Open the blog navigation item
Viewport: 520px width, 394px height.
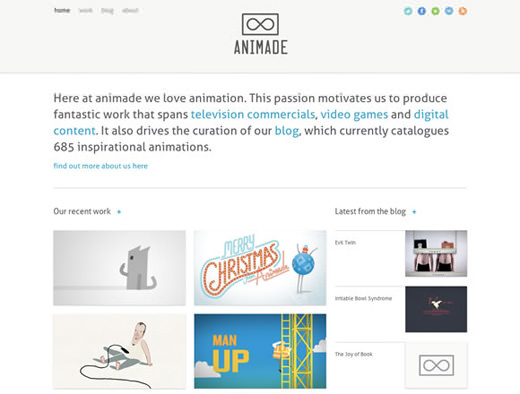click(107, 10)
